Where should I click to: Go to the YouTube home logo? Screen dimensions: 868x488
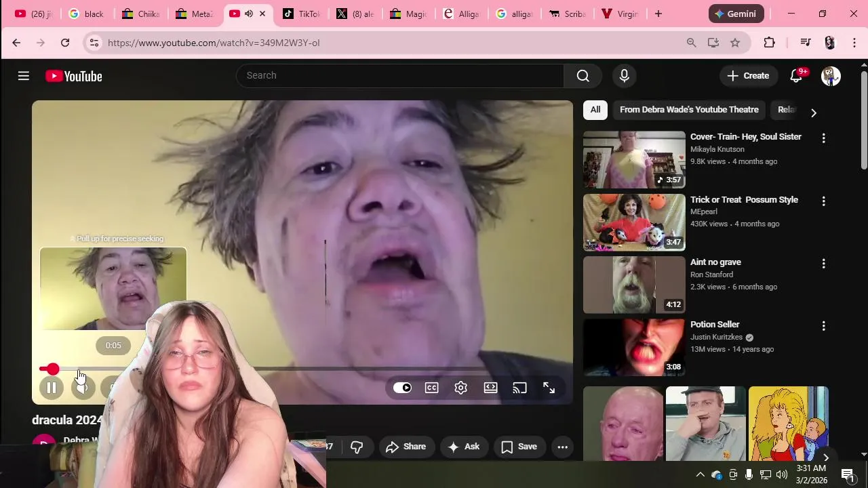pos(74,76)
